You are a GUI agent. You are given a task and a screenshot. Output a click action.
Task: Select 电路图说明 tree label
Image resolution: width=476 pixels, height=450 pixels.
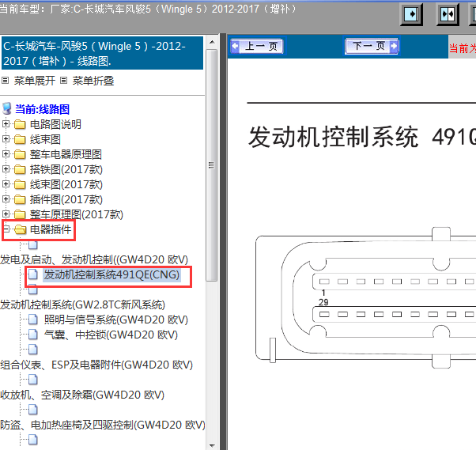tap(55, 124)
